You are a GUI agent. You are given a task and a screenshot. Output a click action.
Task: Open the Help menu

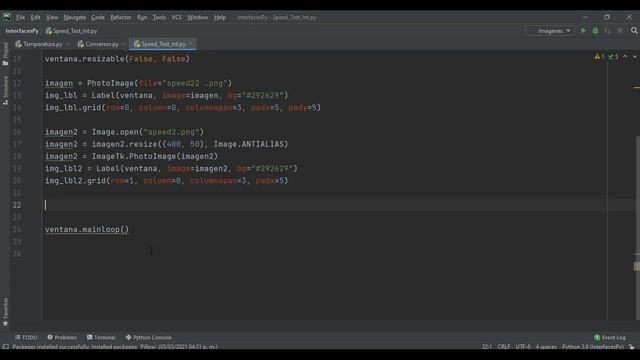220,18
